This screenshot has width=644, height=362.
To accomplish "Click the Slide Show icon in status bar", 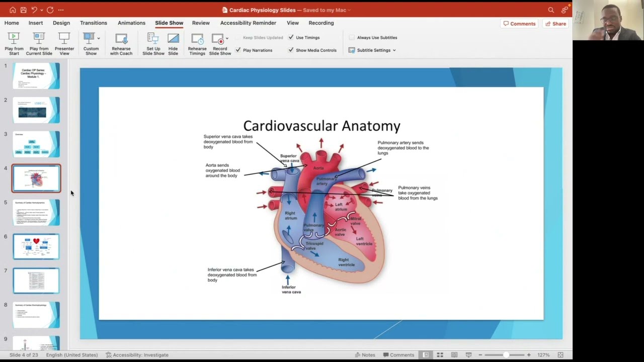I will 468,355.
